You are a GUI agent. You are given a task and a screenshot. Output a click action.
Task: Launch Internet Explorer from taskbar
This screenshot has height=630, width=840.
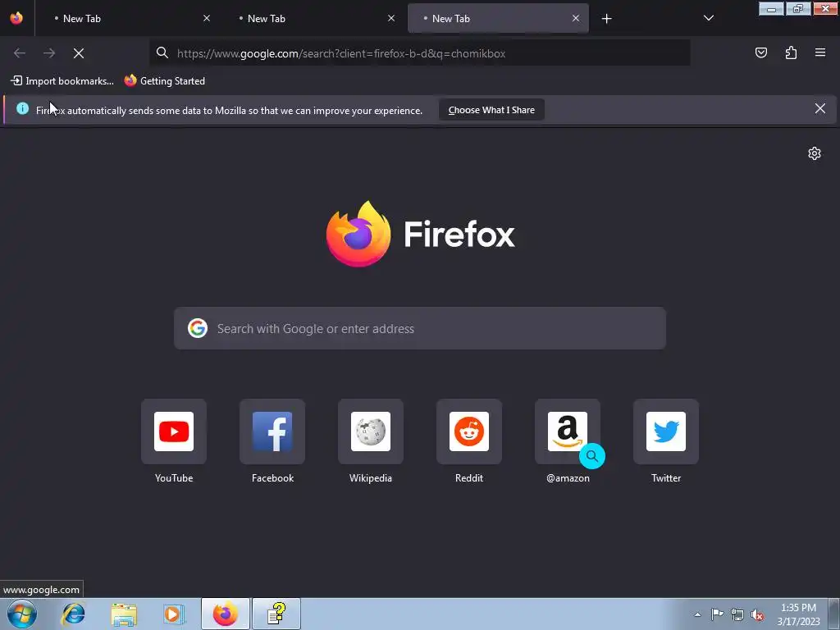tap(73, 614)
